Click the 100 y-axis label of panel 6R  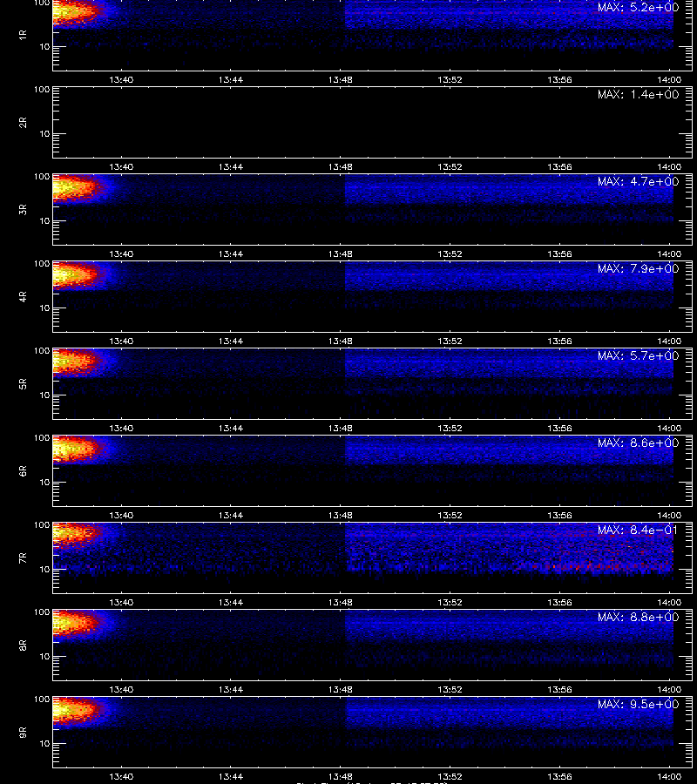[42, 438]
